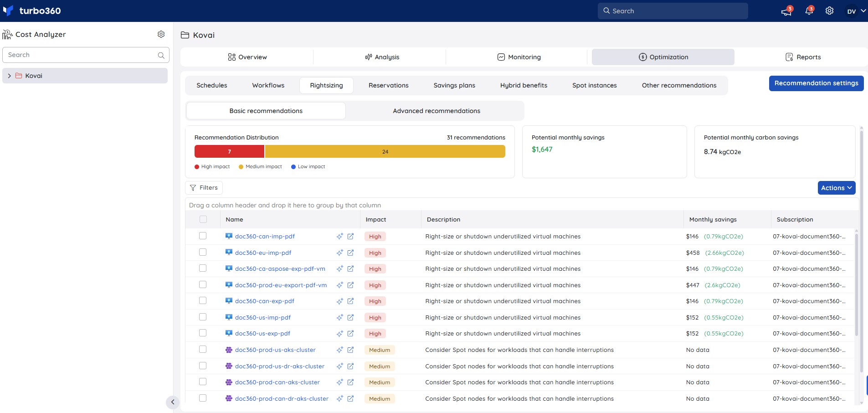Expand the Kovai tree node
This screenshot has height=413, width=868.
pos(9,76)
